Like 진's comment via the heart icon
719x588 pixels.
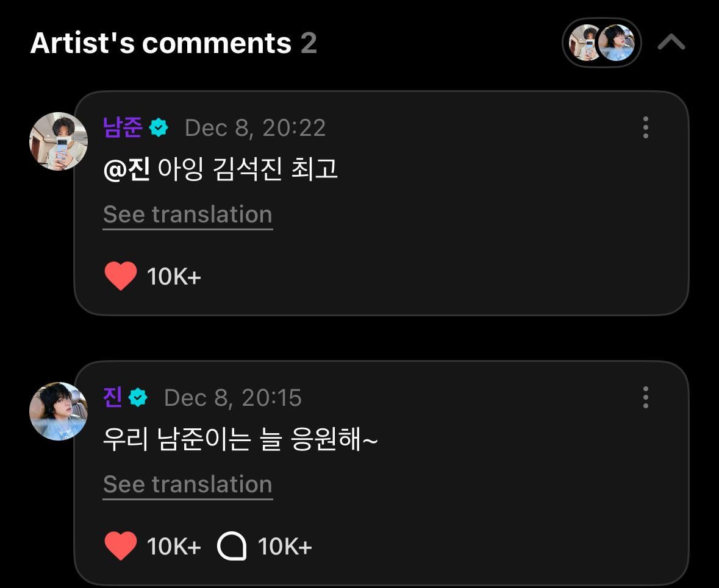pyautogui.click(x=121, y=545)
